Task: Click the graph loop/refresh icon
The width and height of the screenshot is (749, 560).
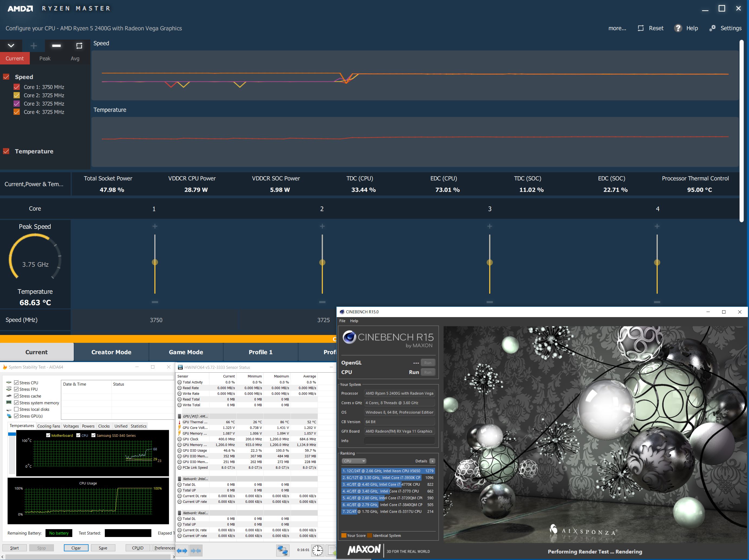Action: click(79, 46)
